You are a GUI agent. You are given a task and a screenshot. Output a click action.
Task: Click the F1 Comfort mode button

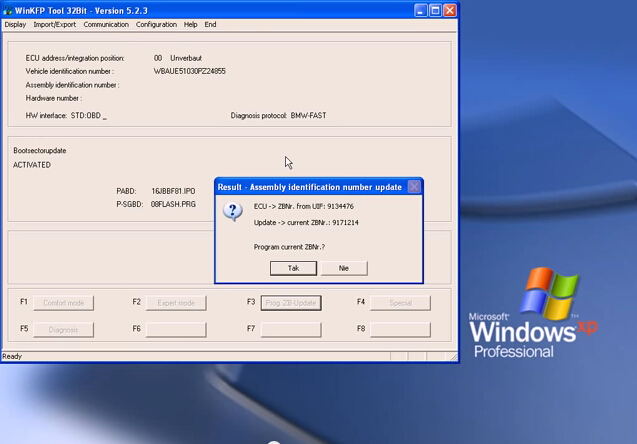click(x=63, y=303)
